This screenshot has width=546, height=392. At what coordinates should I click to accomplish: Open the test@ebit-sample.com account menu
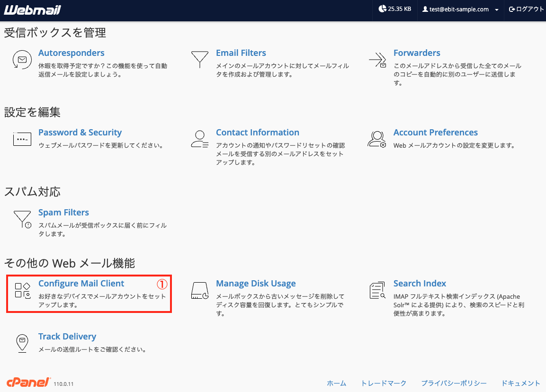pos(460,9)
